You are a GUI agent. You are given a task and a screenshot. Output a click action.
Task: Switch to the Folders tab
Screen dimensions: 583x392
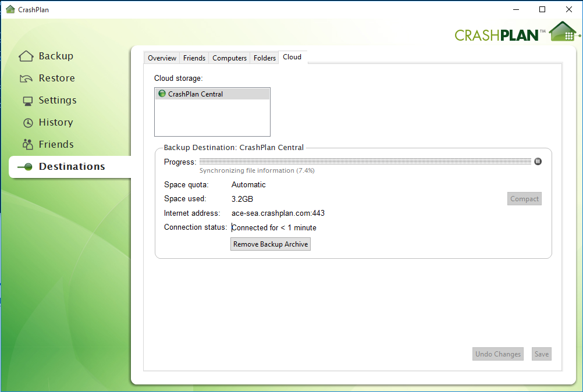[264, 58]
